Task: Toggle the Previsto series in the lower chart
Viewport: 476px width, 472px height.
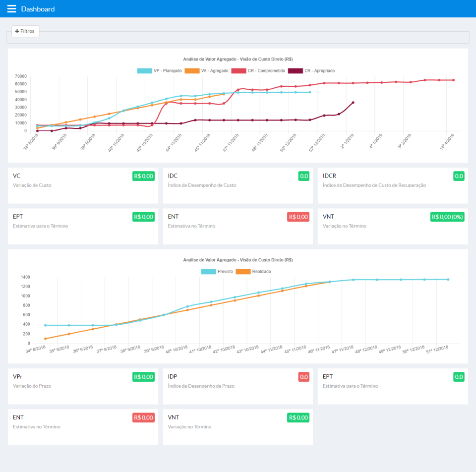Action: coord(217,271)
